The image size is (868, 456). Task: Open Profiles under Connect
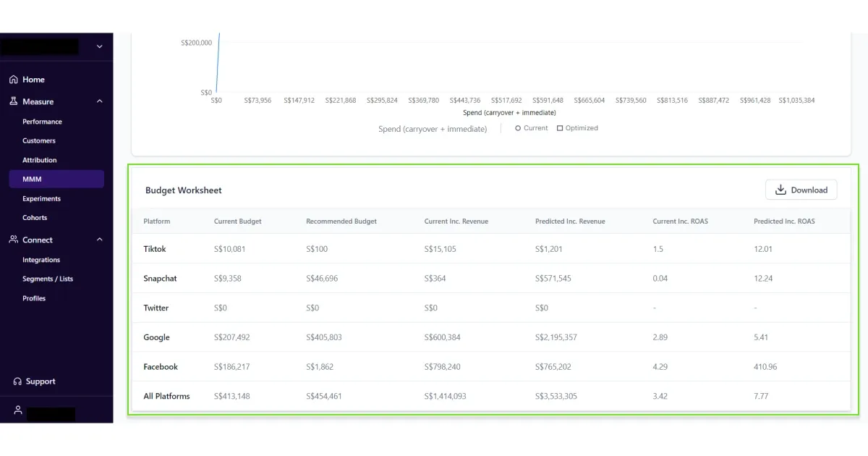(x=34, y=298)
